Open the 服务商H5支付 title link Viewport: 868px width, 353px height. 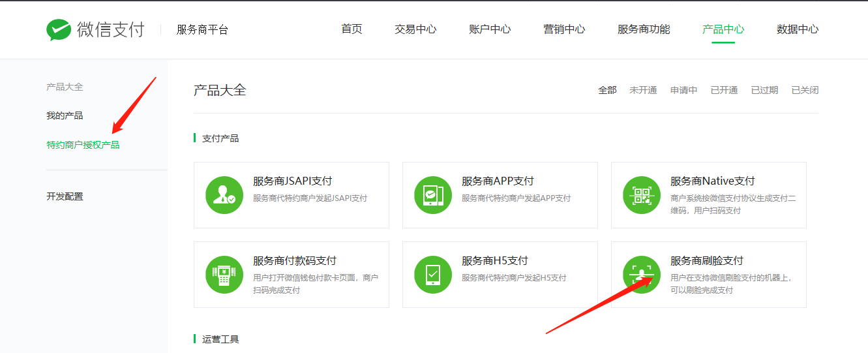(495, 260)
